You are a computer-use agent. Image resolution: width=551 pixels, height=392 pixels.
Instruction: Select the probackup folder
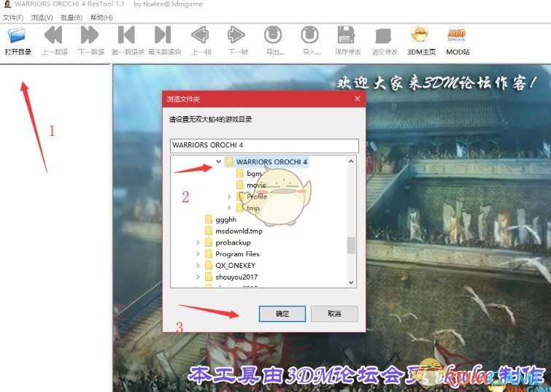click(228, 242)
